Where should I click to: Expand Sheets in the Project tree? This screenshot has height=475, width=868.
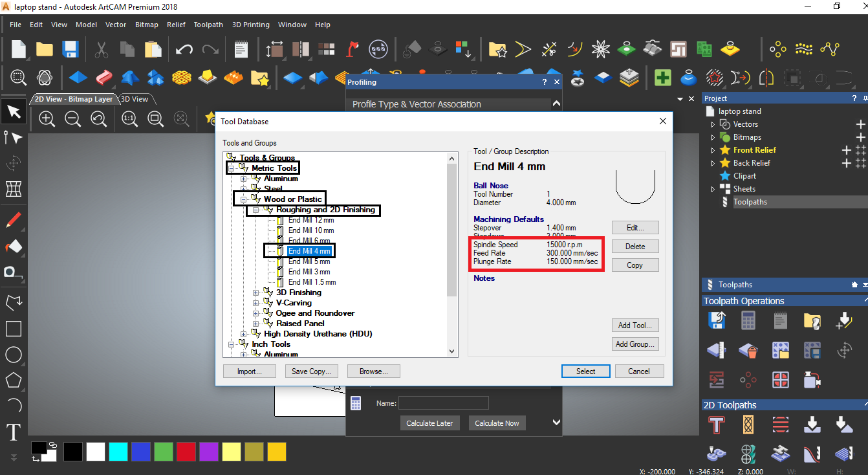[713, 189]
